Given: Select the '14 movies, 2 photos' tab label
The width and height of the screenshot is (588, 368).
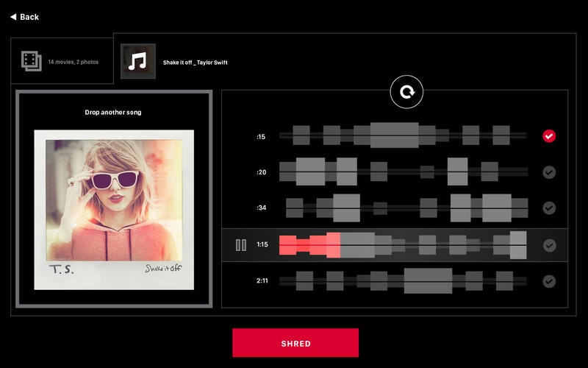Looking at the screenshot, I should (73, 62).
